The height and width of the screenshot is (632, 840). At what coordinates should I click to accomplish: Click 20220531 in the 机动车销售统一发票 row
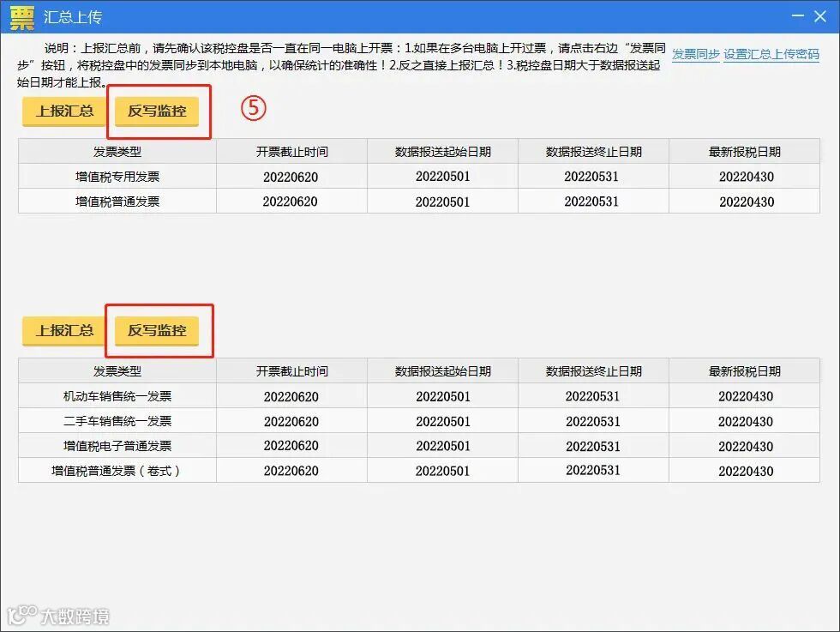(592, 396)
